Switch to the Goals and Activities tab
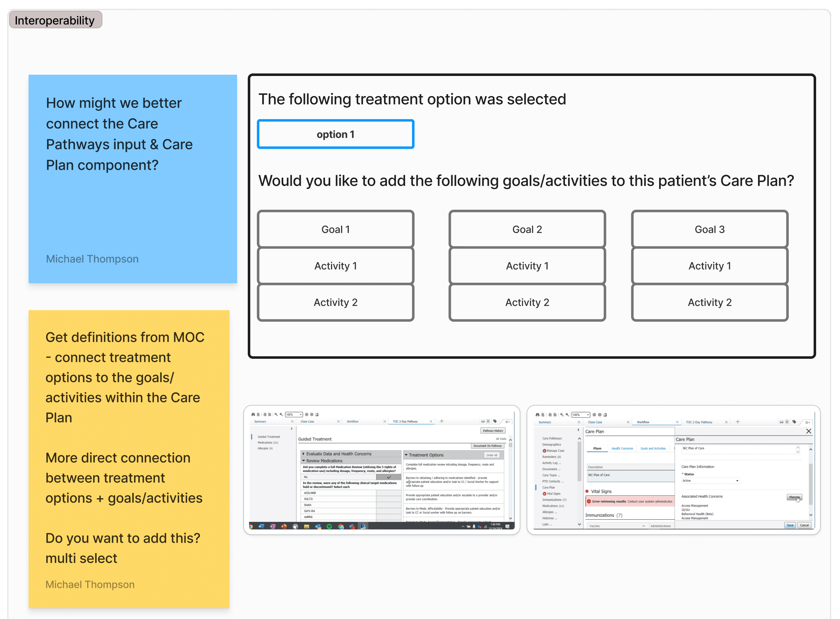The width and height of the screenshot is (840, 619). tap(653, 449)
